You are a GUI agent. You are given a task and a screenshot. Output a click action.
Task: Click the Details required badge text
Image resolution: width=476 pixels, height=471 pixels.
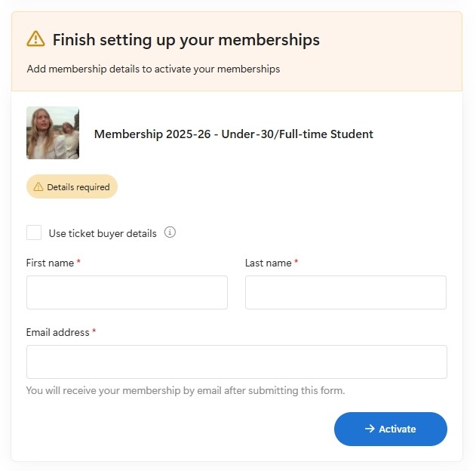78,187
